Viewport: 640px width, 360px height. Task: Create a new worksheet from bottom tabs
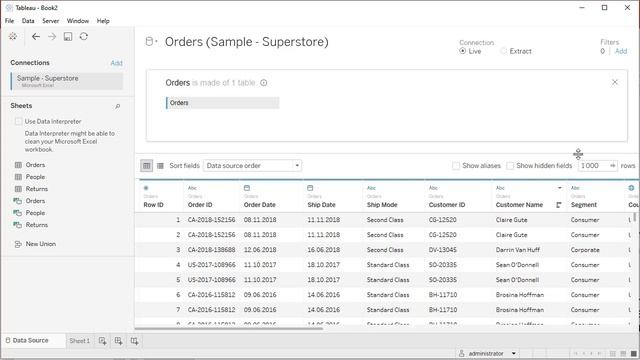[102, 341]
